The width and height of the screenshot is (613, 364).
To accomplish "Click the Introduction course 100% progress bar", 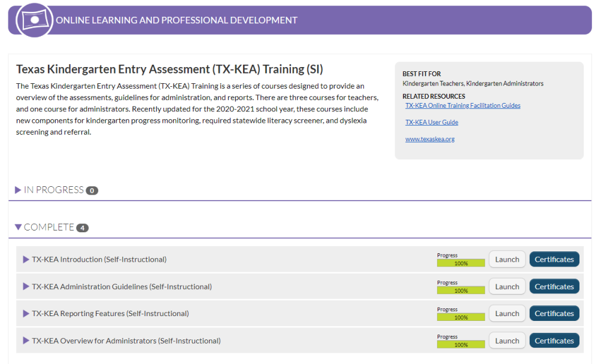I will (461, 262).
